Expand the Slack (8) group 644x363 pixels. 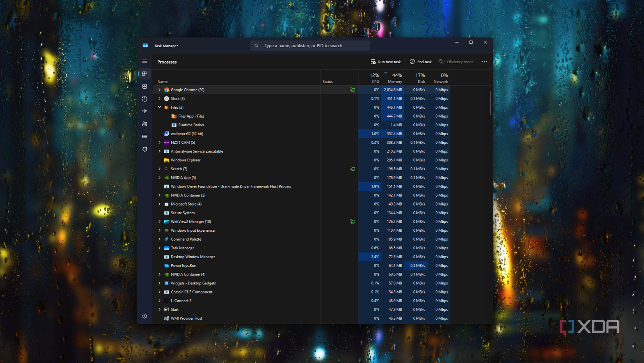[159, 98]
